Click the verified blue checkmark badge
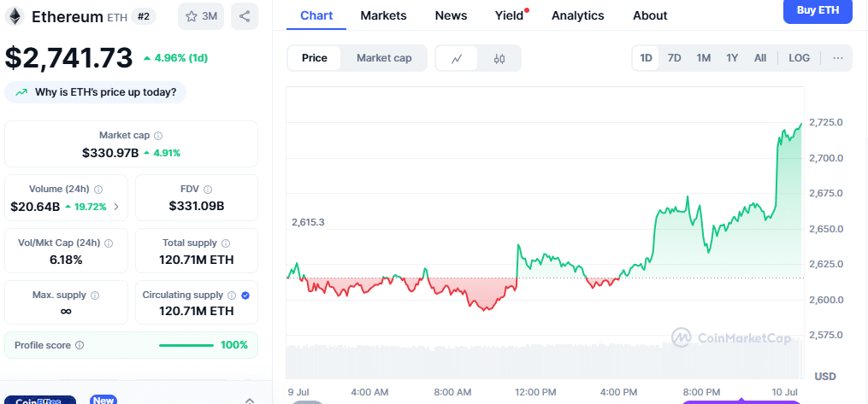Image resolution: width=868 pixels, height=404 pixels. tap(245, 296)
